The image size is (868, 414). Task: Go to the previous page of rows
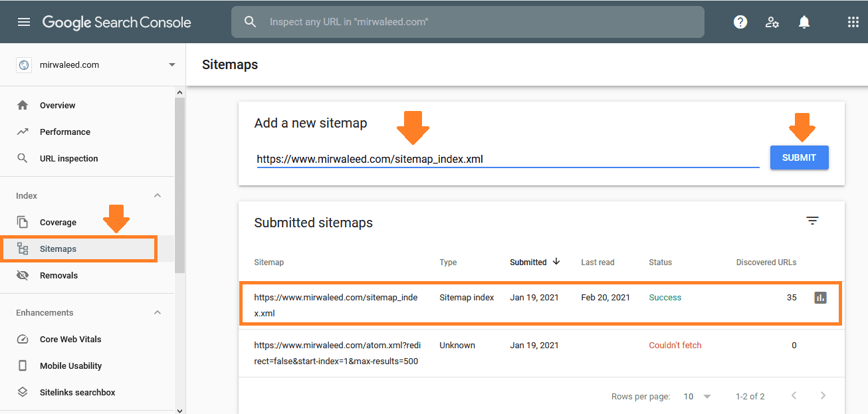point(794,395)
